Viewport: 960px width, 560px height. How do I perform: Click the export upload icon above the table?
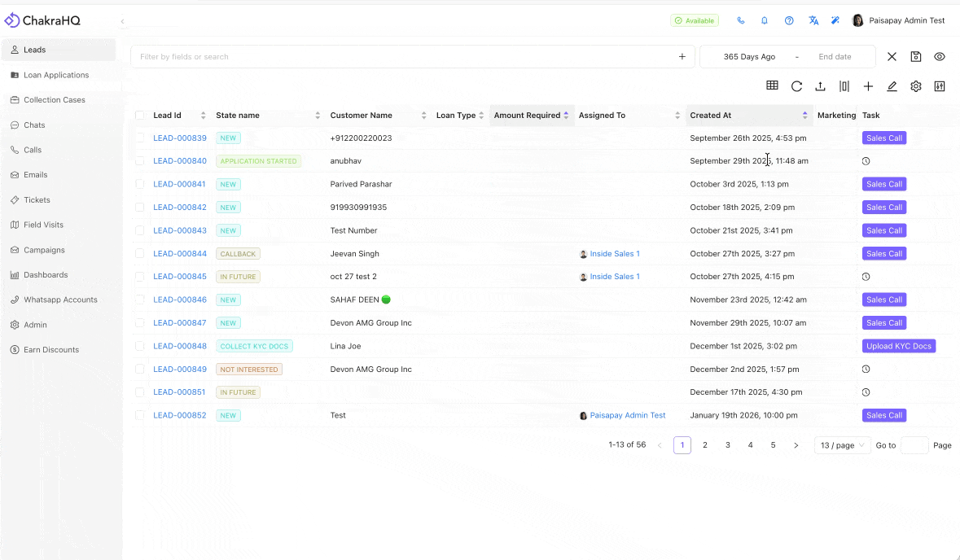821,86
